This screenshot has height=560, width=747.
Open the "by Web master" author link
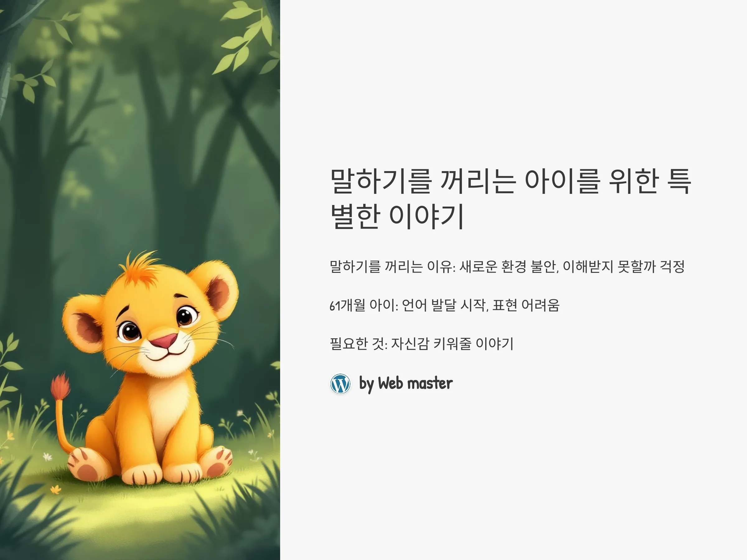pyautogui.click(x=406, y=384)
